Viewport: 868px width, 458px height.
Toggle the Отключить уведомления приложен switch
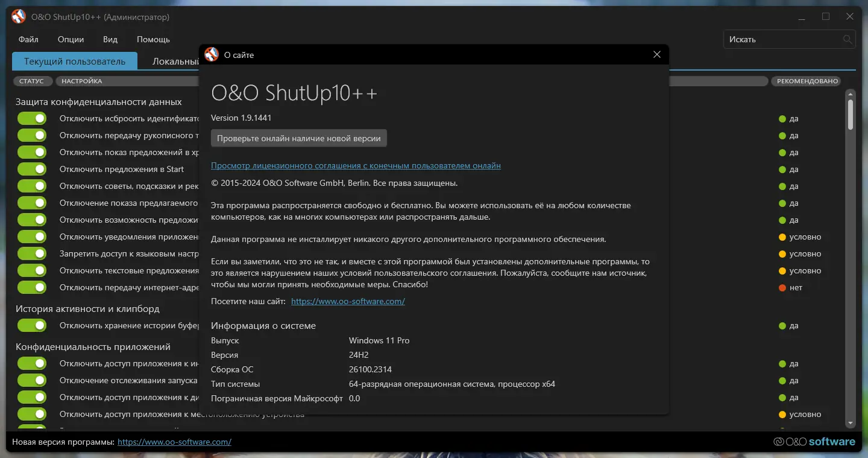coord(32,237)
